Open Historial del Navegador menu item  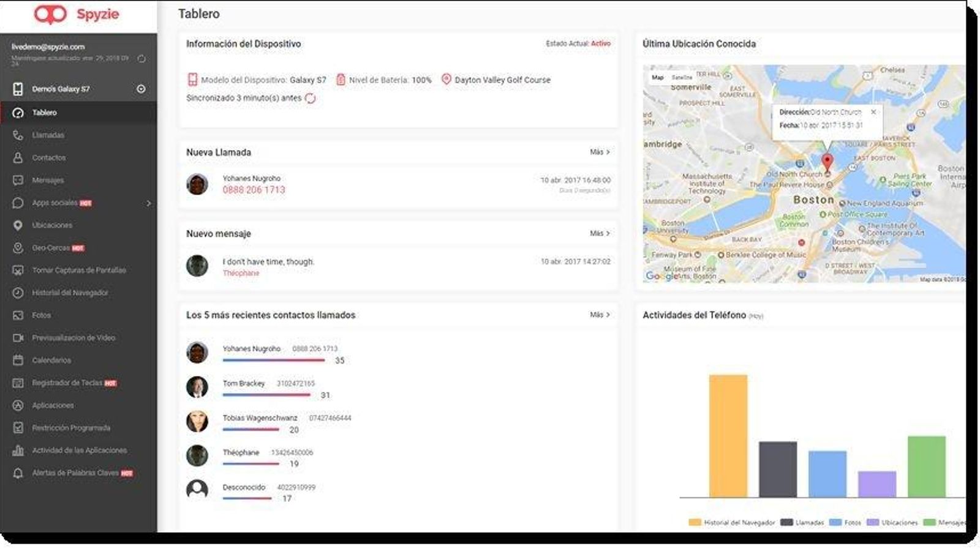click(70, 293)
